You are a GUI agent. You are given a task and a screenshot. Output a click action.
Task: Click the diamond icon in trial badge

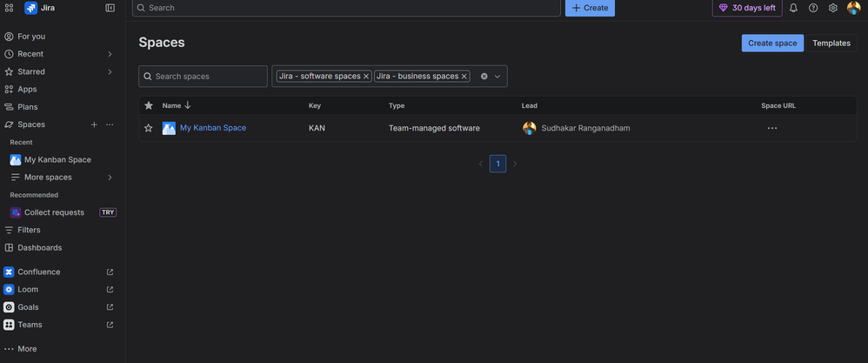point(723,8)
